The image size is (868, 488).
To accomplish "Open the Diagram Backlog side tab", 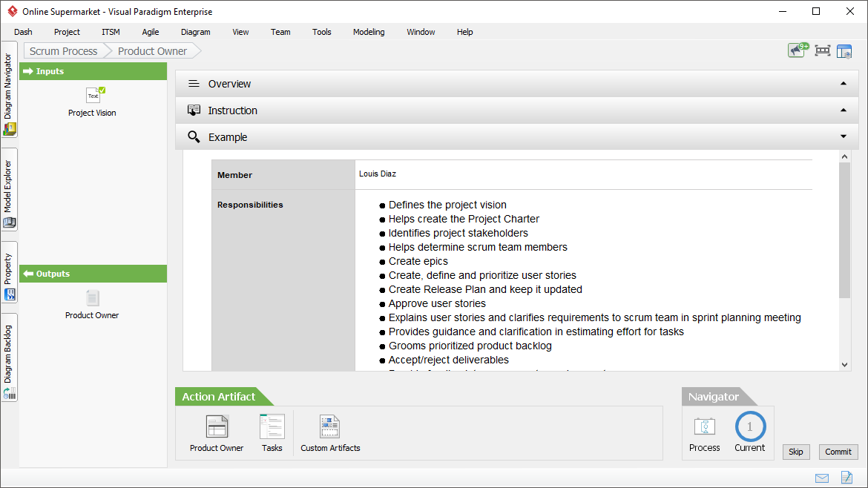I will [10, 357].
